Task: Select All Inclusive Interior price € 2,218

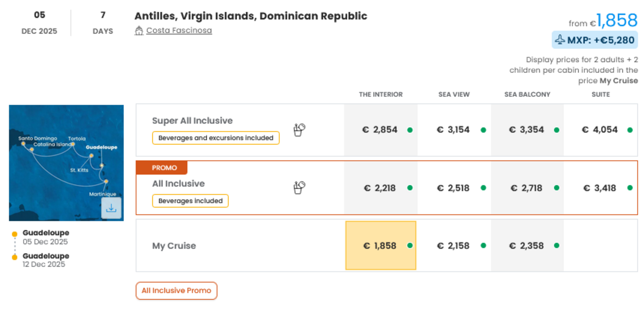Action: click(x=380, y=188)
